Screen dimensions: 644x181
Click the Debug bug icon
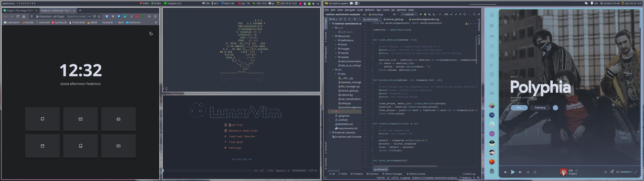click(x=425, y=15)
